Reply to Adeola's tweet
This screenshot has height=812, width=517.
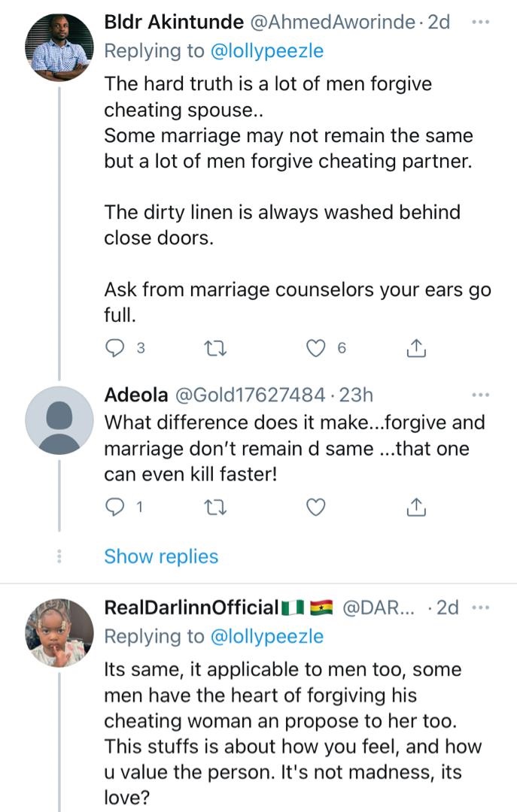[115, 508]
